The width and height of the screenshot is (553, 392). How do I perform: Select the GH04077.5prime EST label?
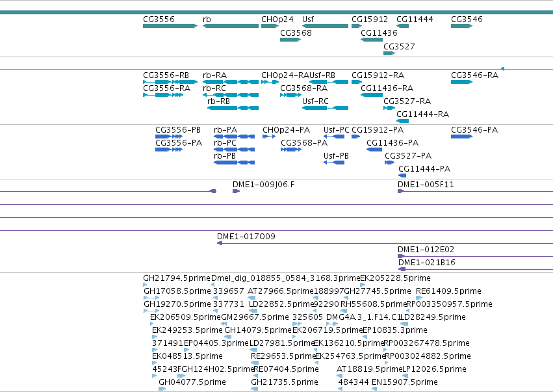tap(192, 382)
